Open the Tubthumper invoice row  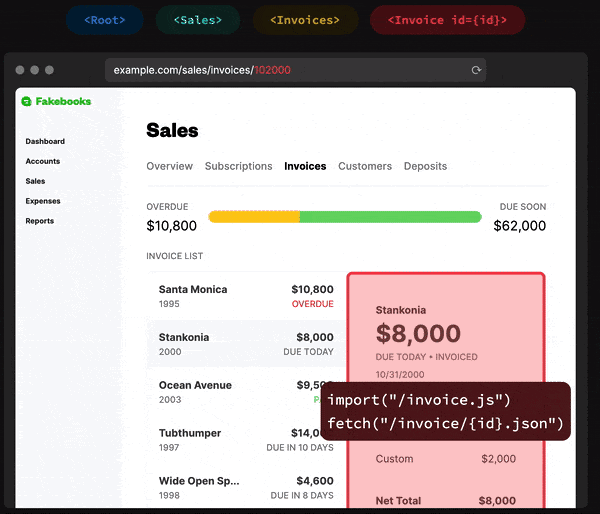coord(246,440)
